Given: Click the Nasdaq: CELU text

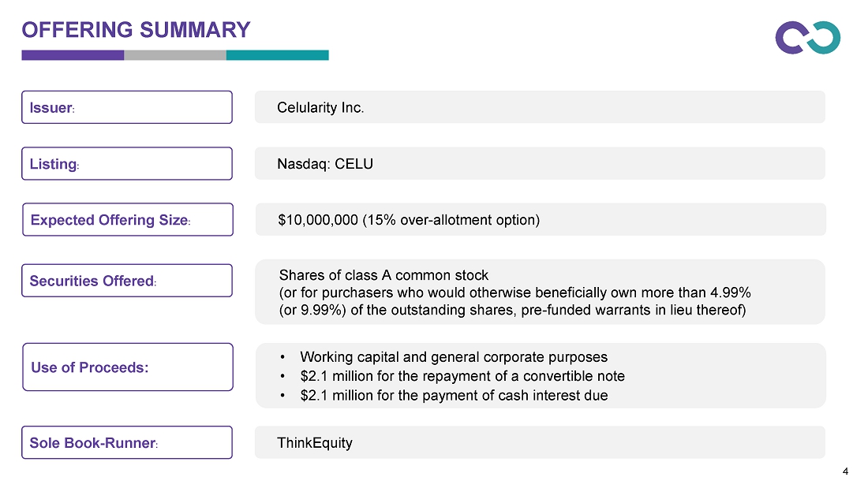Looking at the screenshot, I should pos(325,164).
